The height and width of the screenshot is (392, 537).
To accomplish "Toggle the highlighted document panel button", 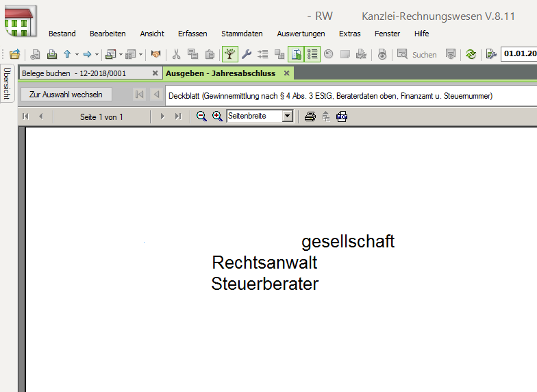I will tap(296, 54).
